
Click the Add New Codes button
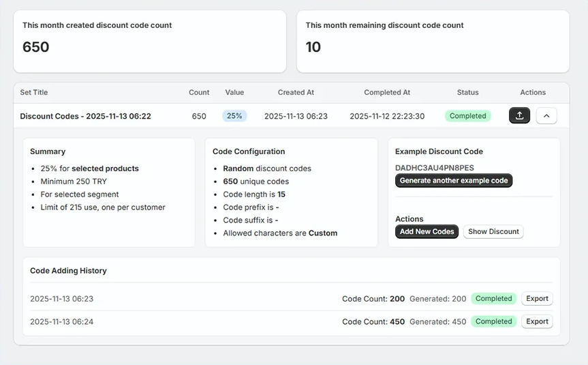click(x=427, y=232)
